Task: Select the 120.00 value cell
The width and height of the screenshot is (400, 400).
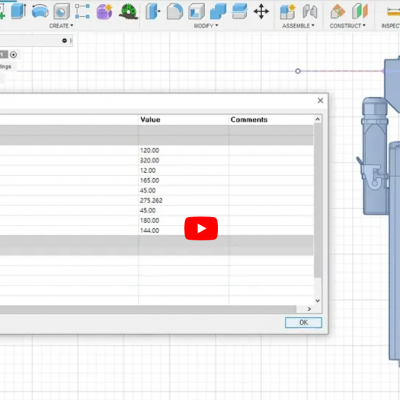Action: tap(184, 150)
